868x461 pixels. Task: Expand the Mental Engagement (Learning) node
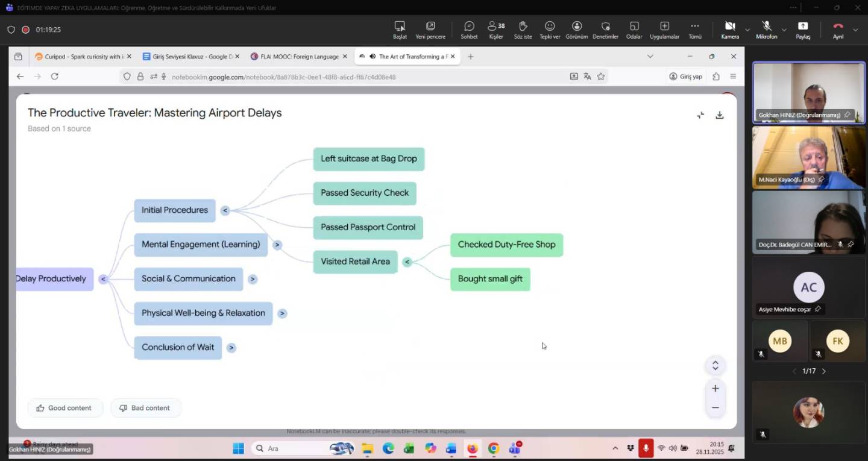[277, 245]
